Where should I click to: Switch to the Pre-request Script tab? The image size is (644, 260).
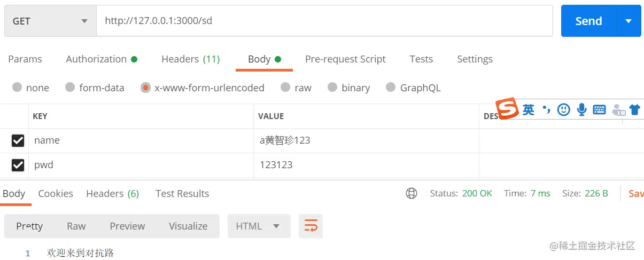pos(345,59)
